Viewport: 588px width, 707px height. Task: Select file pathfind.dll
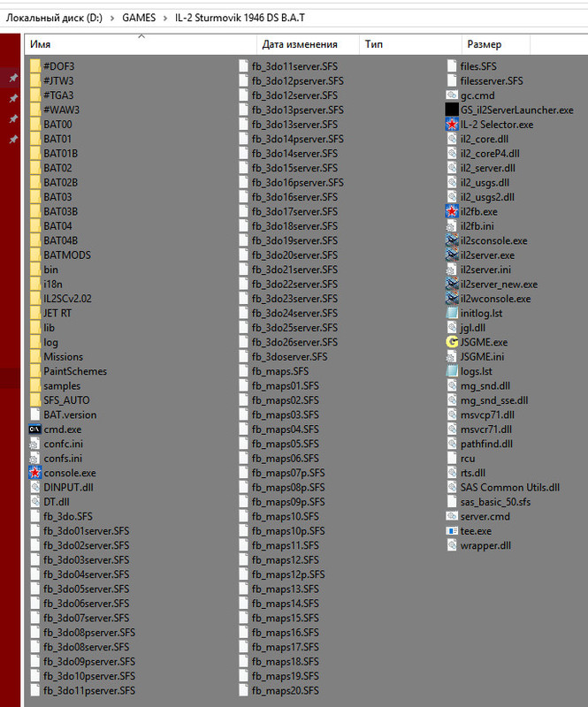point(486,444)
